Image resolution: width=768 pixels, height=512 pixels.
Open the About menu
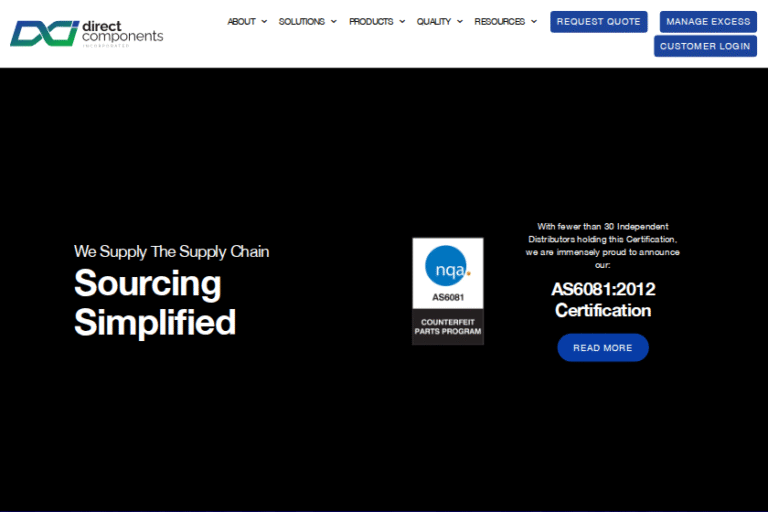point(241,21)
